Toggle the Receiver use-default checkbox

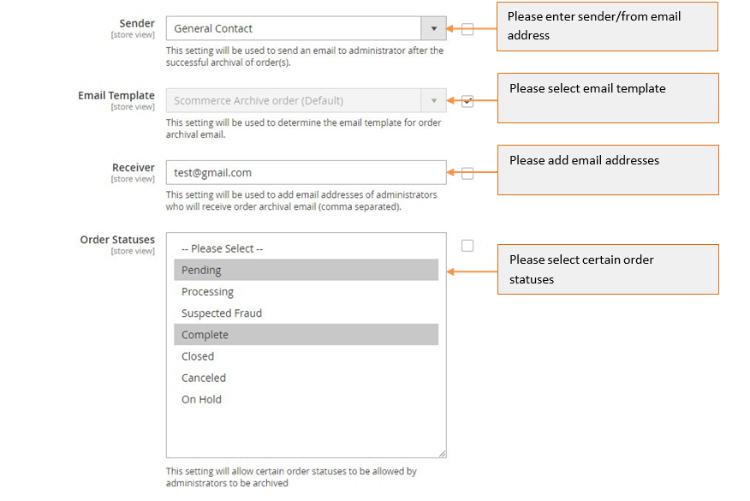467,173
